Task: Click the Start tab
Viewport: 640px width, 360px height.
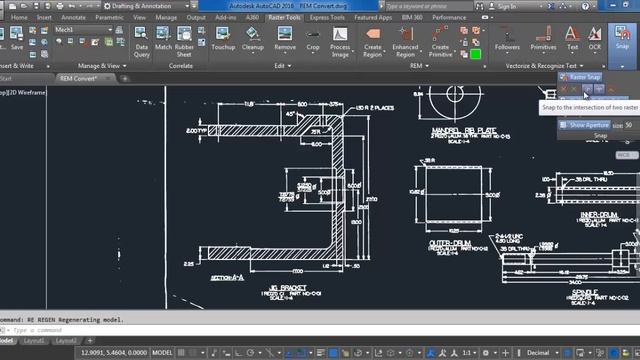Action: coord(6,78)
